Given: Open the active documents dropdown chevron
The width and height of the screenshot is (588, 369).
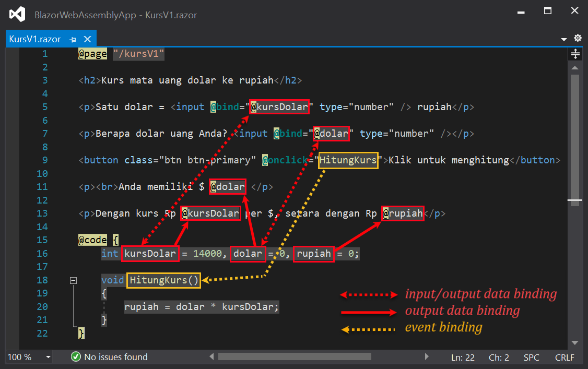Looking at the screenshot, I should click(x=564, y=38).
